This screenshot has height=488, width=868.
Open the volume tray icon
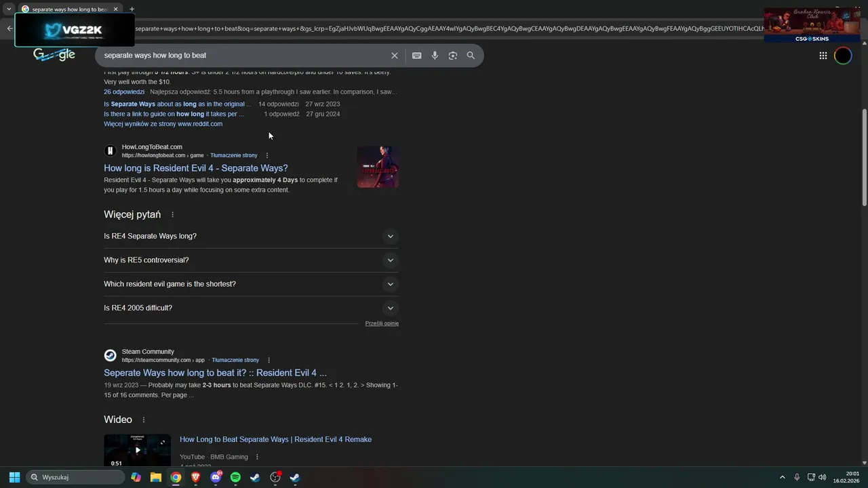point(823,477)
